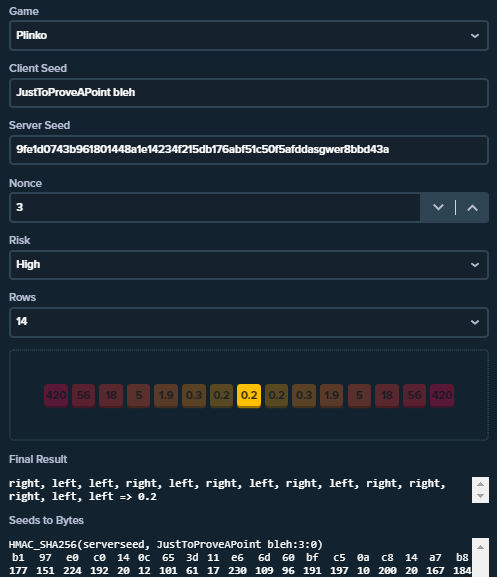Open the Rows dropdown showing 14
Image resolution: width=497 pixels, height=577 pixels.
[249, 322]
